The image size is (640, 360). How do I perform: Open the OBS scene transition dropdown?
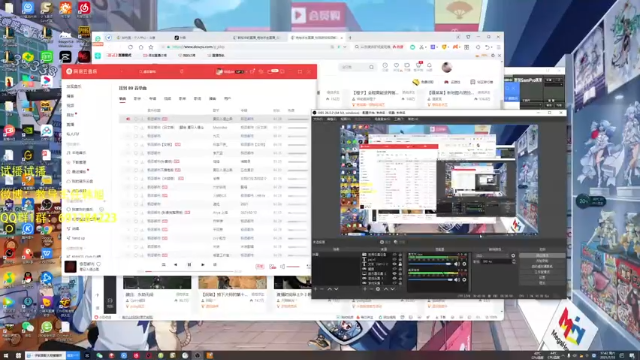point(492,256)
